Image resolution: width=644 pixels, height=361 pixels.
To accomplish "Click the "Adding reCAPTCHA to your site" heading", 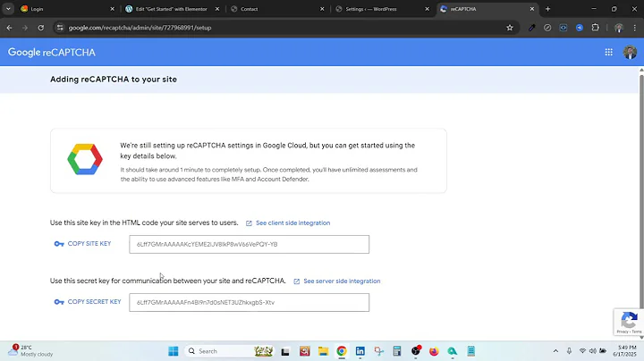I will point(114,80).
